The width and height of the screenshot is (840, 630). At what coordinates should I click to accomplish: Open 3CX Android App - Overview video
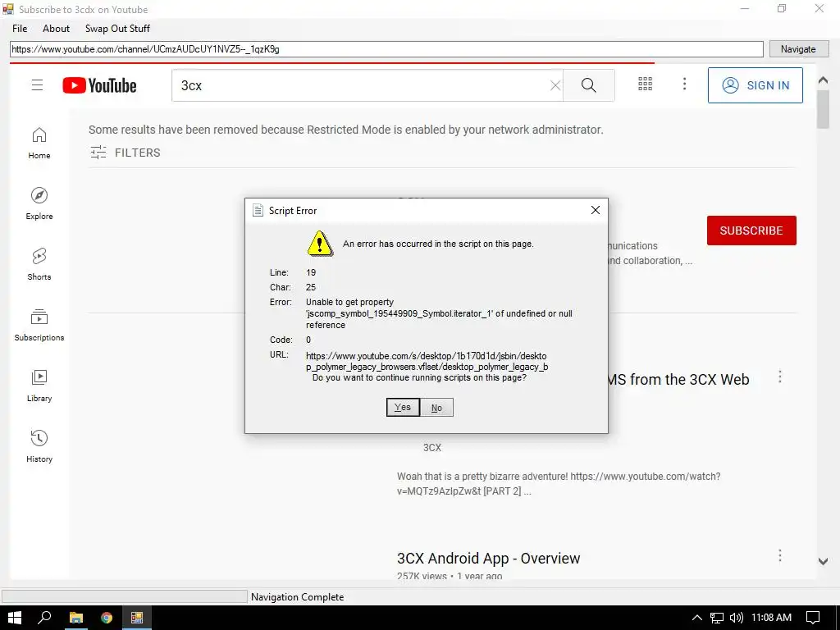click(x=488, y=558)
